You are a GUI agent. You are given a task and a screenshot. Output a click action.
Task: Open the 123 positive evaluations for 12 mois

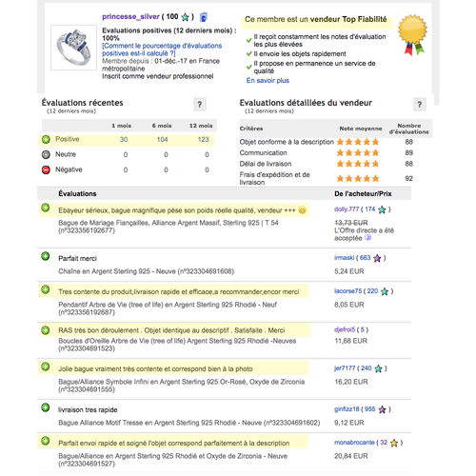pyautogui.click(x=203, y=139)
